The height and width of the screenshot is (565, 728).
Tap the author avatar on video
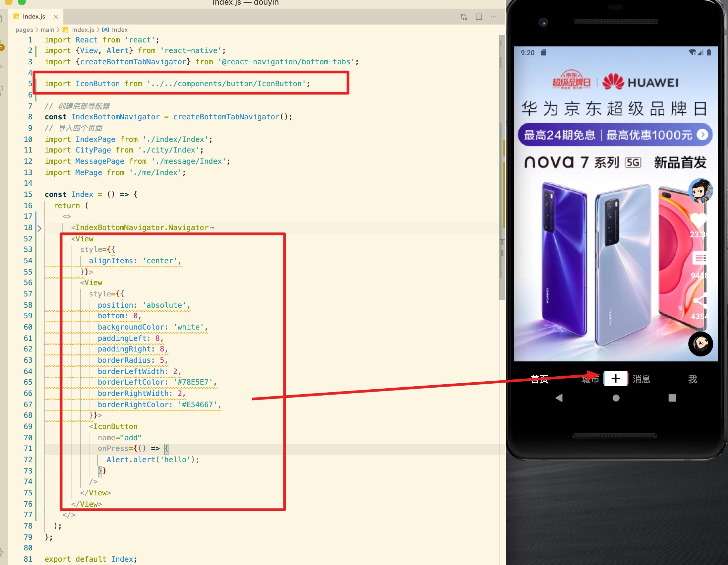(x=700, y=191)
